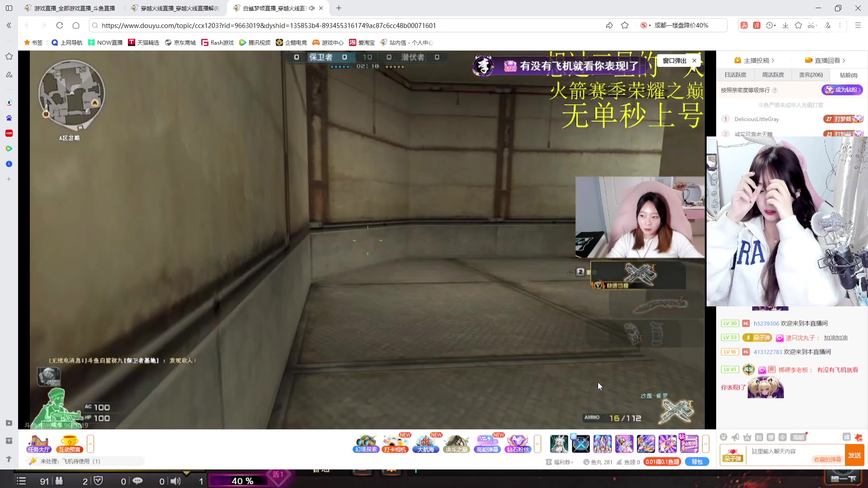Open the 幻境探索 binoculars activity
The height and width of the screenshot is (488, 868).
(366, 444)
